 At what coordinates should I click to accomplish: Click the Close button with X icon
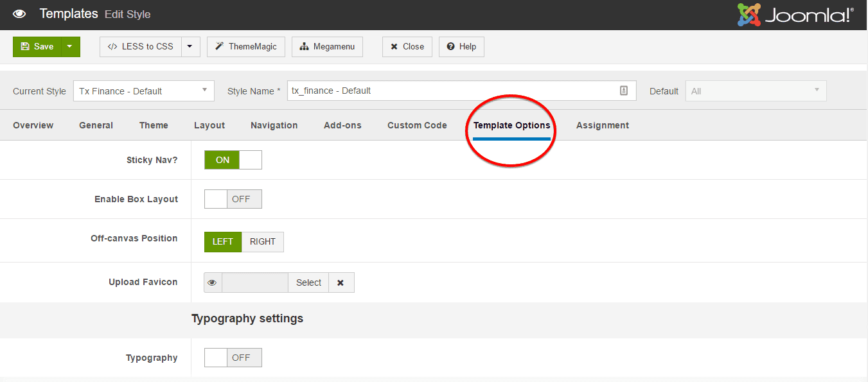click(407, 46)
